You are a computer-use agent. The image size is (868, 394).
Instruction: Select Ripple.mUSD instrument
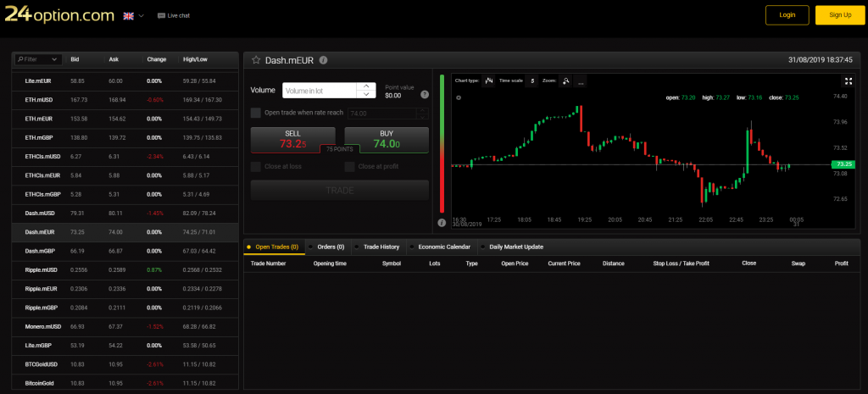click(125, 270)
